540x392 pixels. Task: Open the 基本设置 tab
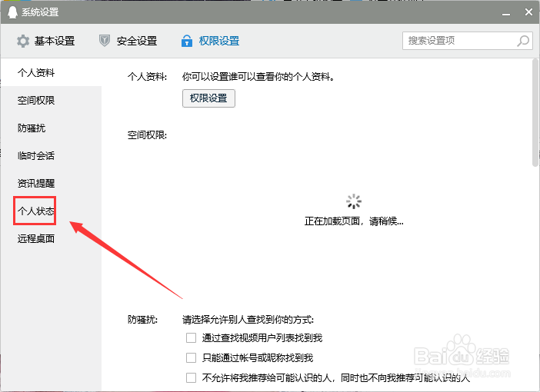pos(46,41)
